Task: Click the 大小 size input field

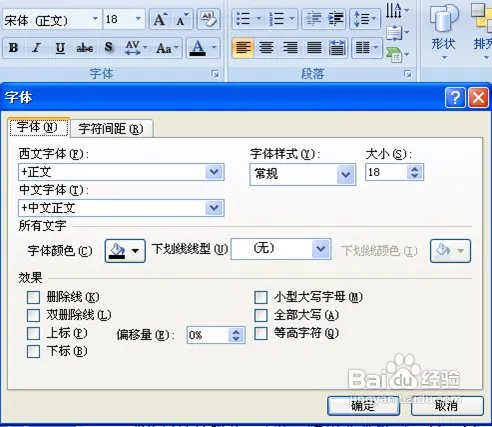Action: click(386, 172)
